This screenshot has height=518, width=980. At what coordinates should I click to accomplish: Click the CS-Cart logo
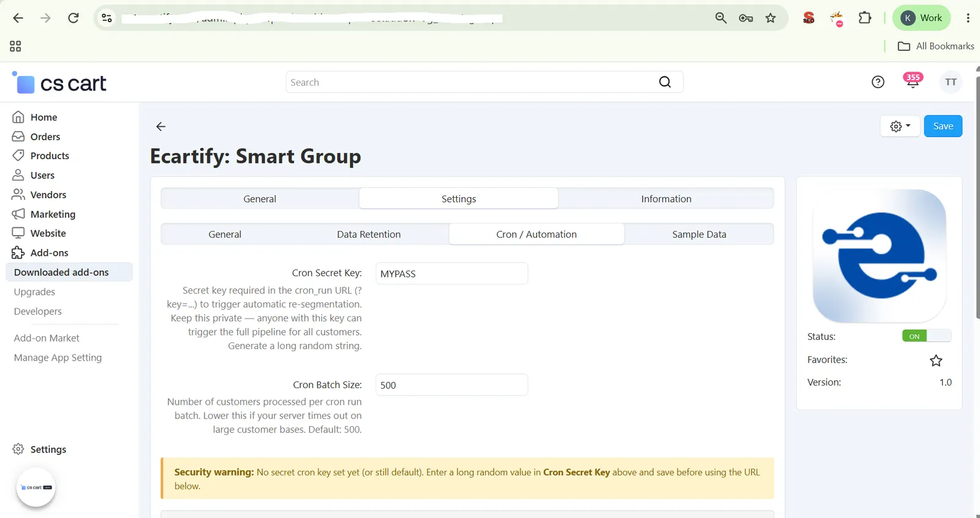59,83
